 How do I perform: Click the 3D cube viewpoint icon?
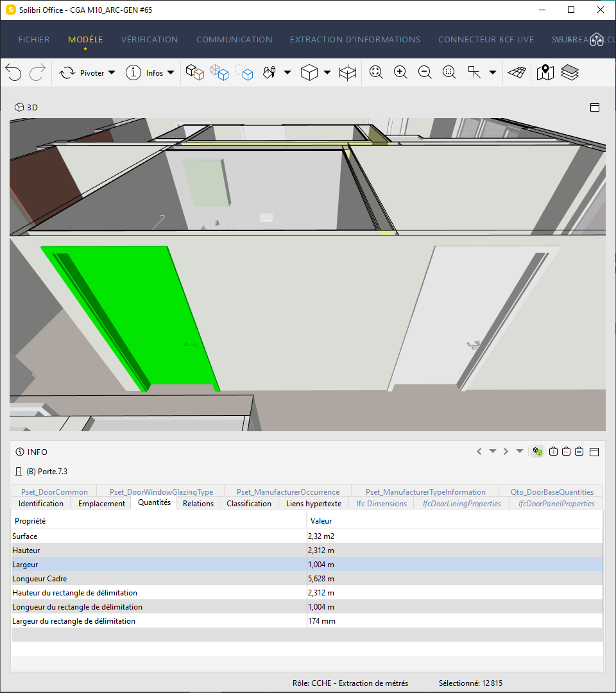[309, 72]
